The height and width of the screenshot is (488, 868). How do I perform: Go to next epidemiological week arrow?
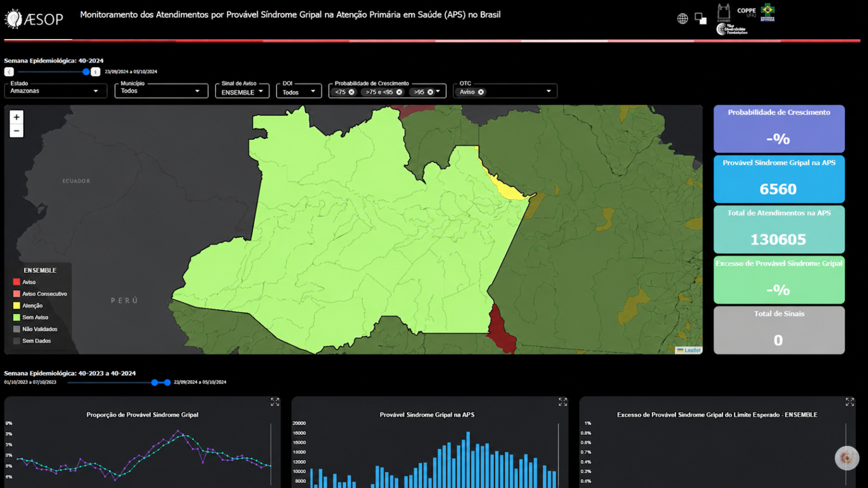coord(95,72)
